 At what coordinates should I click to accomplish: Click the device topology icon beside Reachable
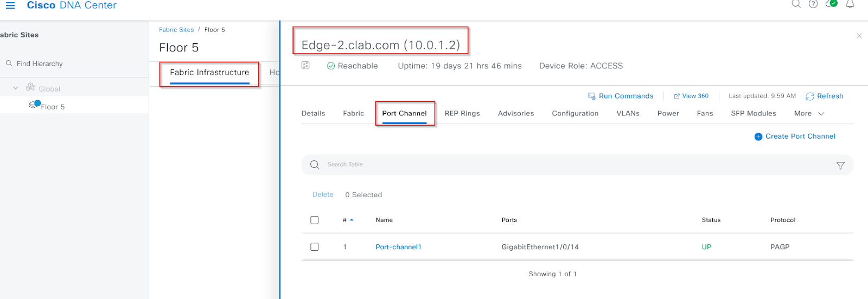(x=305, y=66)
